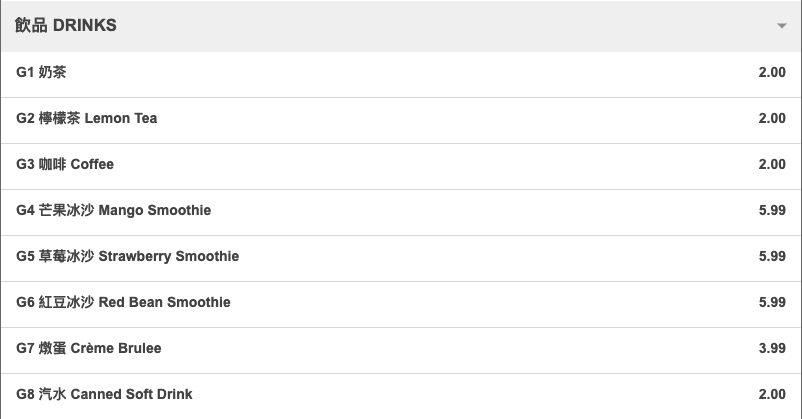Image resolution: width=802 pixels, height=419 pixels.
Task: Click the 3.99 price of Crème Brulee
Action: tap(771, 348)
